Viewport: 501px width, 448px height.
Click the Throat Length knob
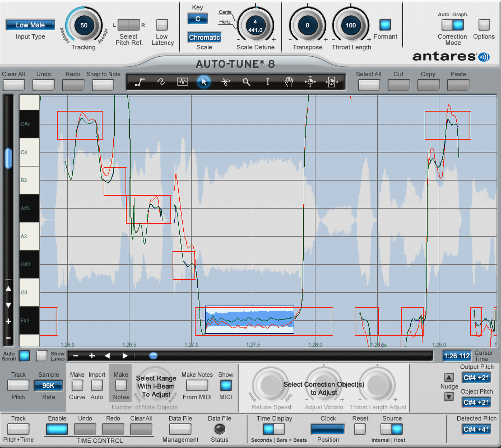[350, 25]
